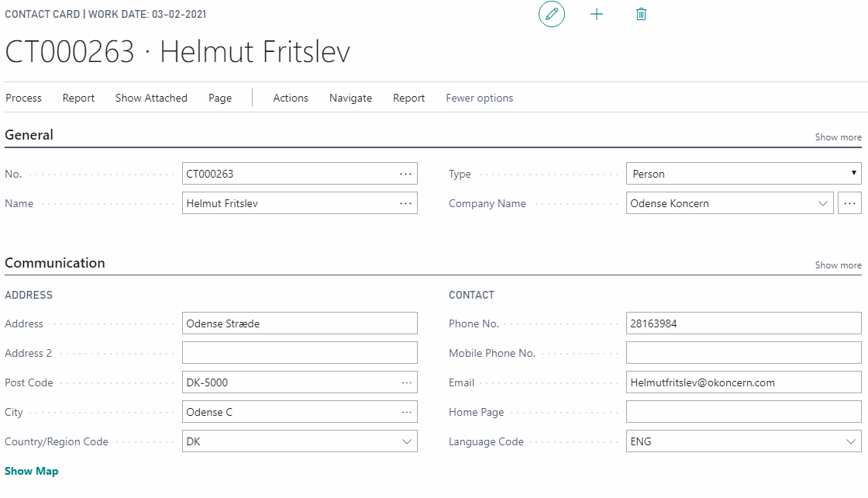Click ellipsis in Post Code field

pos(407,382)
